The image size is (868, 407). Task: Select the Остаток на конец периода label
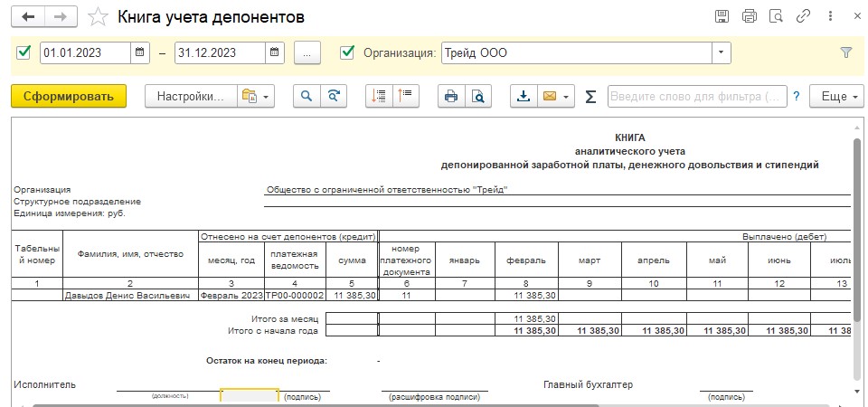[x=267, y=361]
